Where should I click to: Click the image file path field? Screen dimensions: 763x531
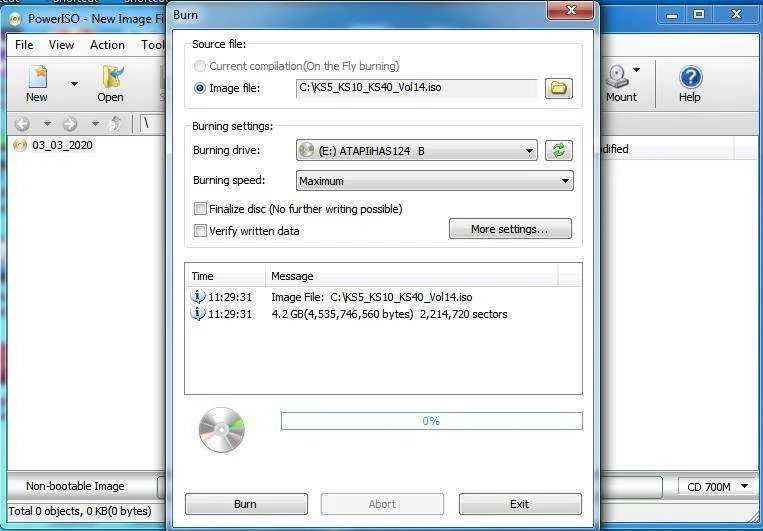coord(417,88)
